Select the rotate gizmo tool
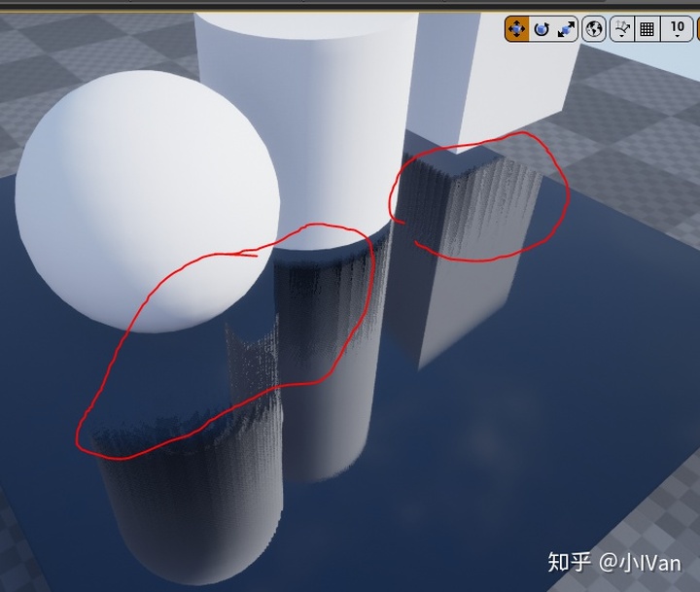 pos(542,29)
